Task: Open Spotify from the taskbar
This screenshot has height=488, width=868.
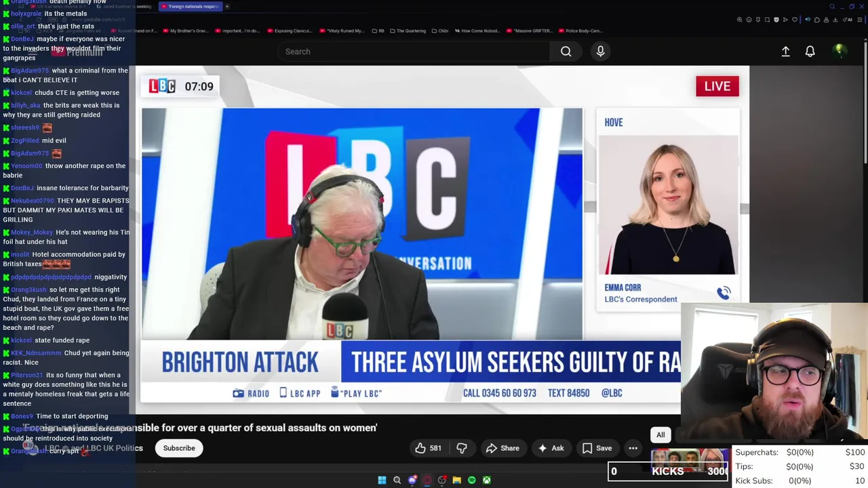Action: coord(471,480)
